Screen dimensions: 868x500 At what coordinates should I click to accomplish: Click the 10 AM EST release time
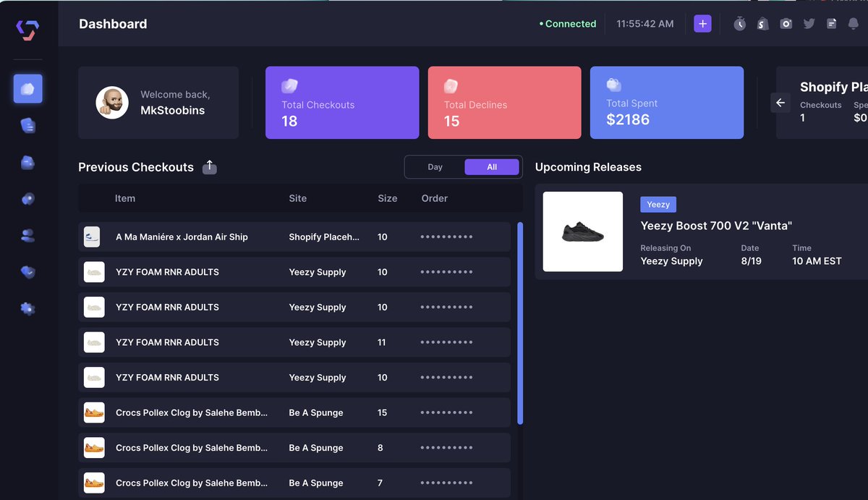click(817, 261)
